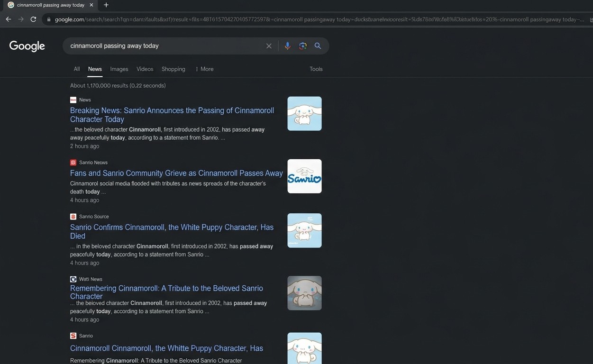This screenshot has width=593, height=364.
Task: Open the Shopping tab
Action: (173, 69)
